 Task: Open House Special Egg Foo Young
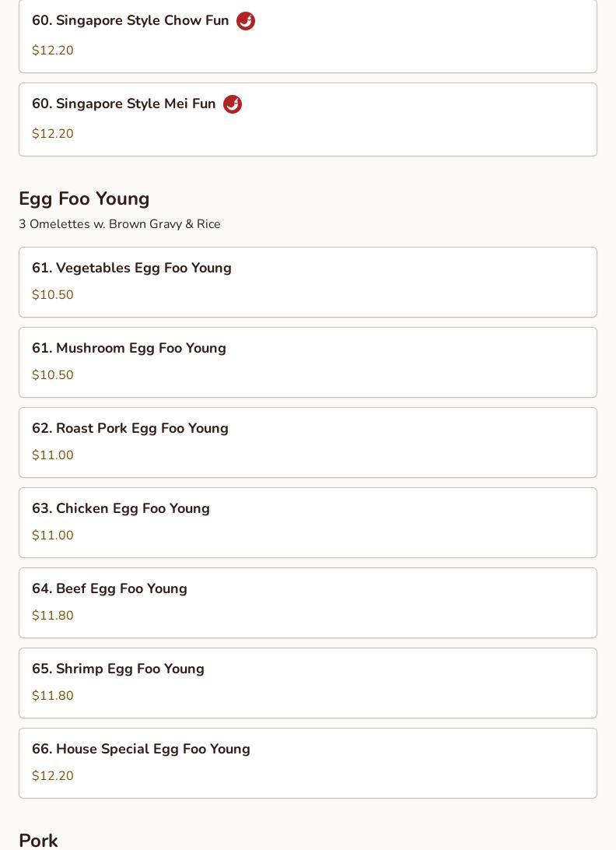pos(142,750)
